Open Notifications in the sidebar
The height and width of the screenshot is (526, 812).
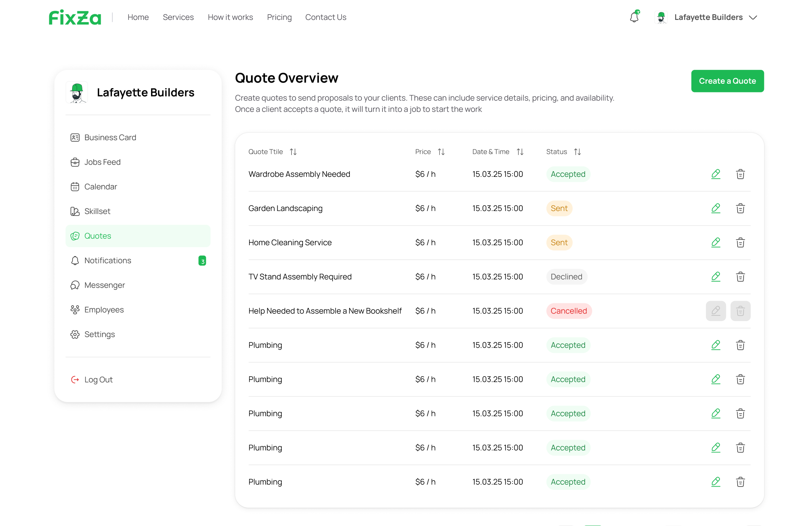tap(108, 261)
